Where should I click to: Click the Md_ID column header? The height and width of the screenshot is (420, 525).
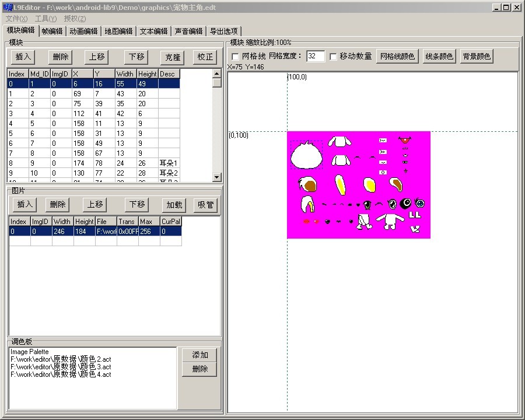pyautogui.click(x=40, y=73)
